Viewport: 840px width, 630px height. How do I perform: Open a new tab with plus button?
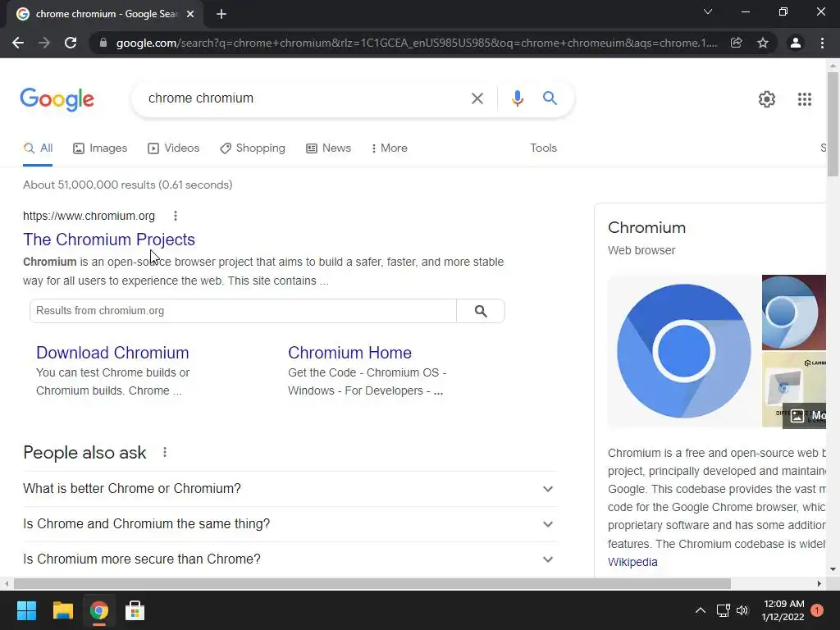click(221, 14)
